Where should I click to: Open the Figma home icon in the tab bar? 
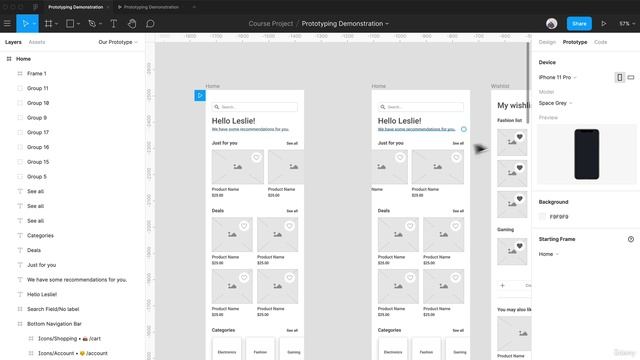tap(35, 7)
